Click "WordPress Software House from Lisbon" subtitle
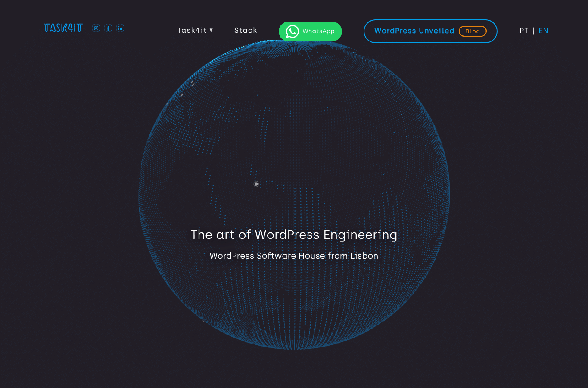The width and height of the screenshot is (588, 388). 294,256
